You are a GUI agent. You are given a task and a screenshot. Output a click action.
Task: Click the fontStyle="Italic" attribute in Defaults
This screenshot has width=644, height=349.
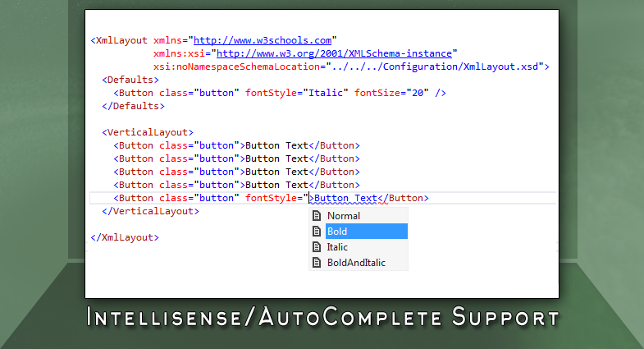(296, 93)
